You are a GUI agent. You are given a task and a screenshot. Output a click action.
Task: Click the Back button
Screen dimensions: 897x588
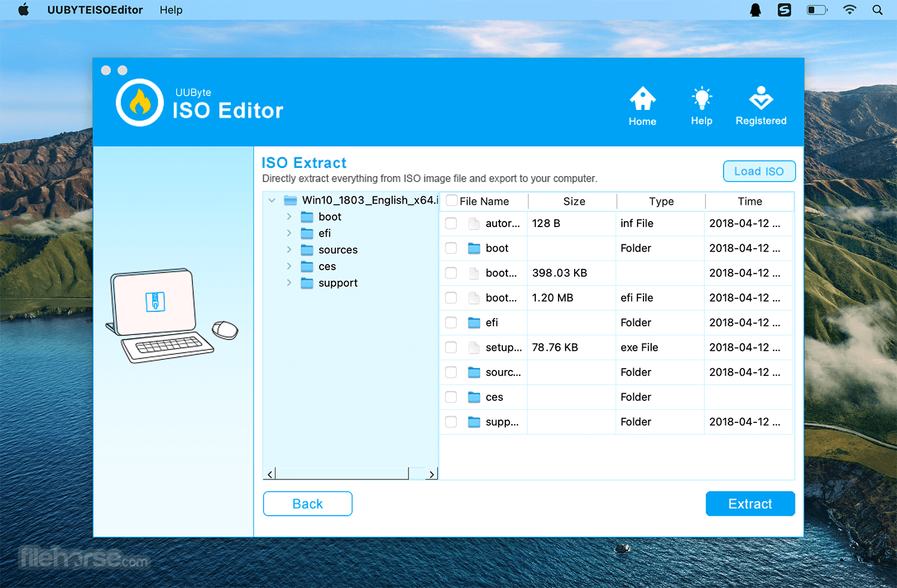307,504
